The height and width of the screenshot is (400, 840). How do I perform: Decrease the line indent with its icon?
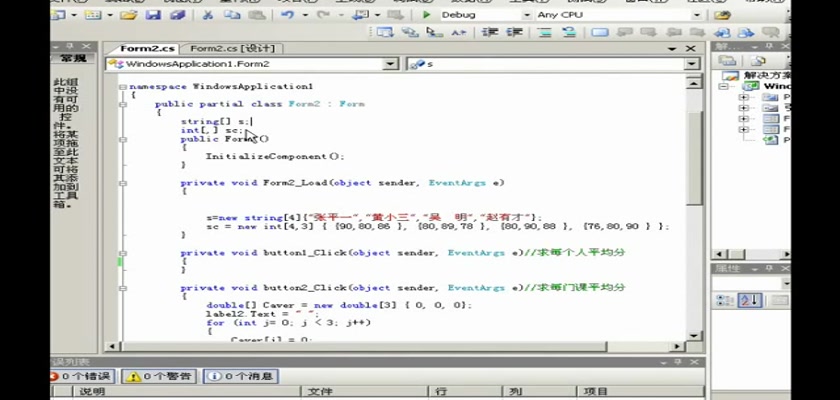coord(489,32)
